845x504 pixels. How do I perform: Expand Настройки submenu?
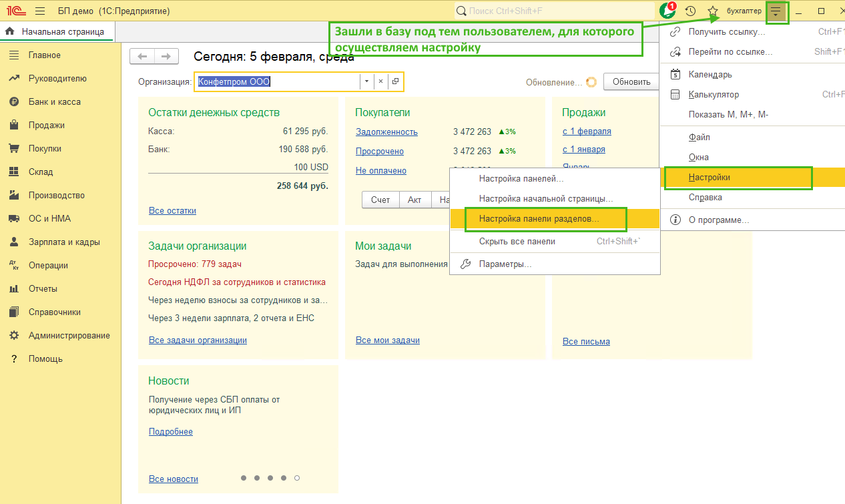coord(752,178)
